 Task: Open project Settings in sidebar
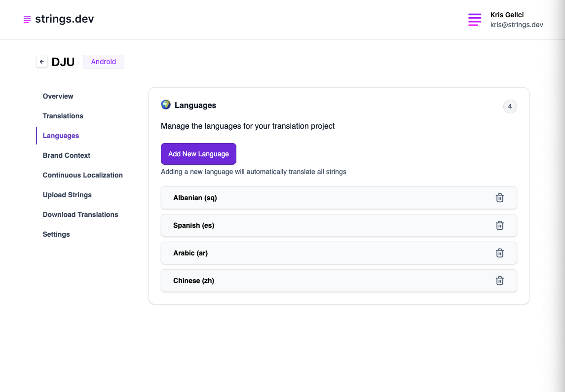[56, 234]
